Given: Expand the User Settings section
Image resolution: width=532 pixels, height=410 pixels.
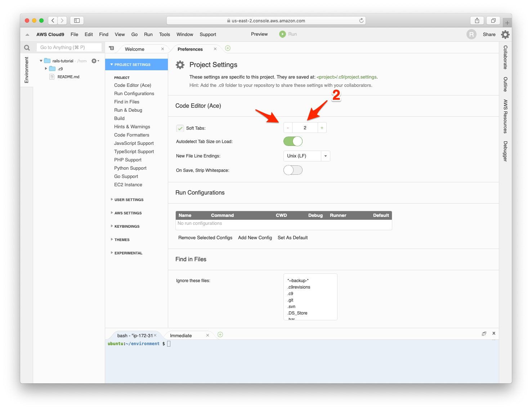Looking at the screenshot, I should click(129, 200).
